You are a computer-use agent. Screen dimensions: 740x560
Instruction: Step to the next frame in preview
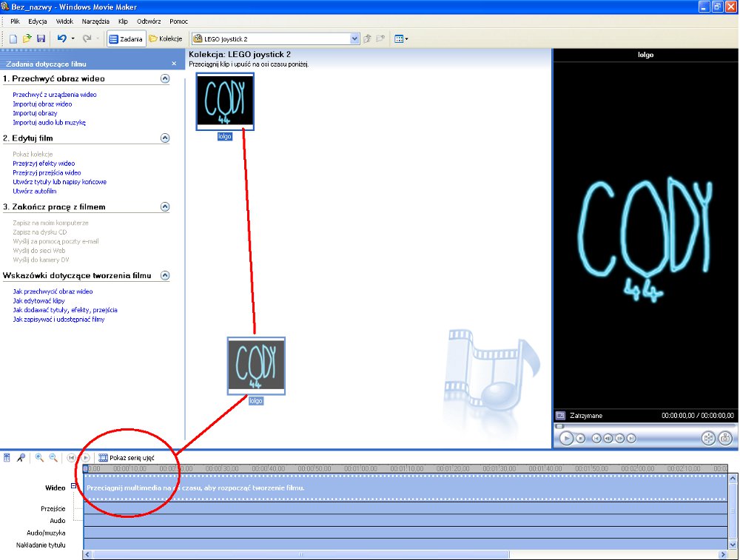[x=619, y=438]
